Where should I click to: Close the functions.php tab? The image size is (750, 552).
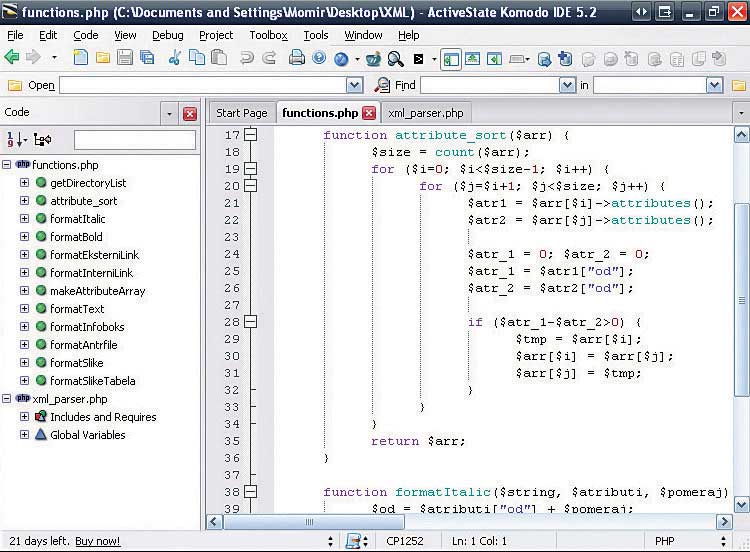tap(369, 113)
